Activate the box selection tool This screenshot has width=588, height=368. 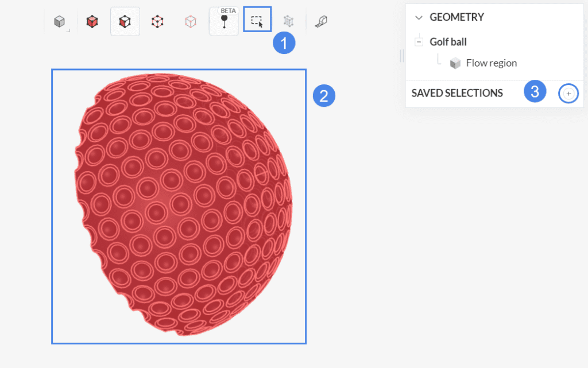257,19
